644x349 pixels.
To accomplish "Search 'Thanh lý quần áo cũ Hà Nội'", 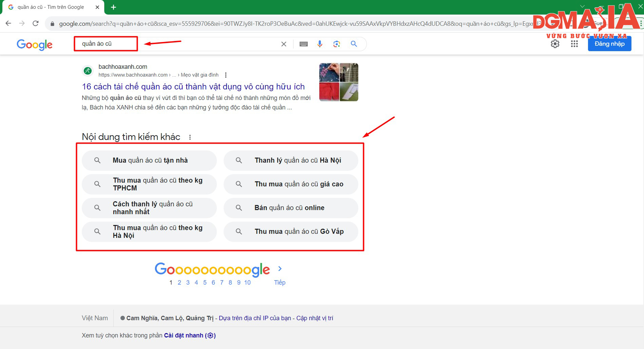I will (291, 161).
